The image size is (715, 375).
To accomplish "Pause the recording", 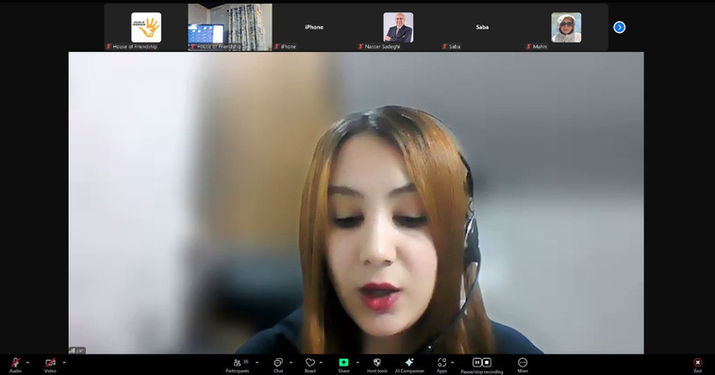I will [x=477, y=362].
